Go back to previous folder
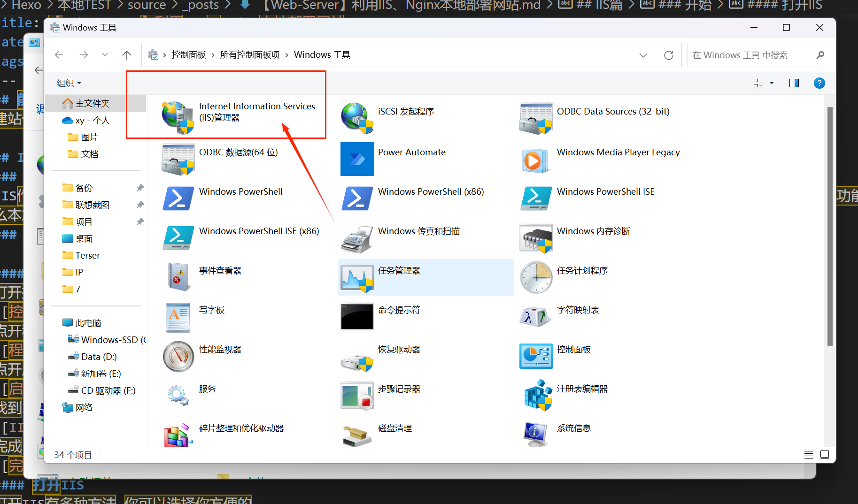Image resolution: width=858 pixels, height=504 pixels. (59, 55)
